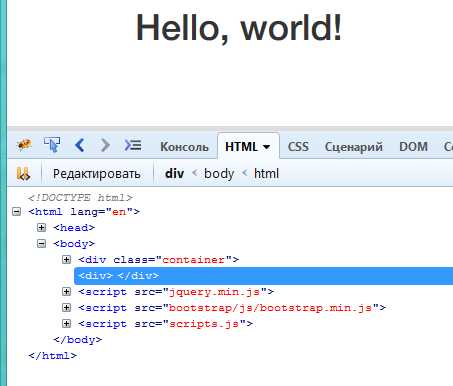Expand the head node

(41, 227)
